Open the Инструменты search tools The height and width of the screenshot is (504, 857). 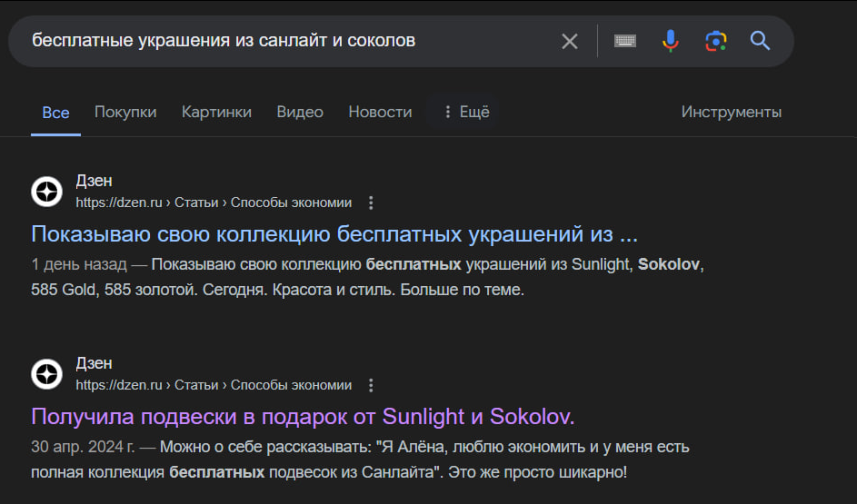click(731, 112)
